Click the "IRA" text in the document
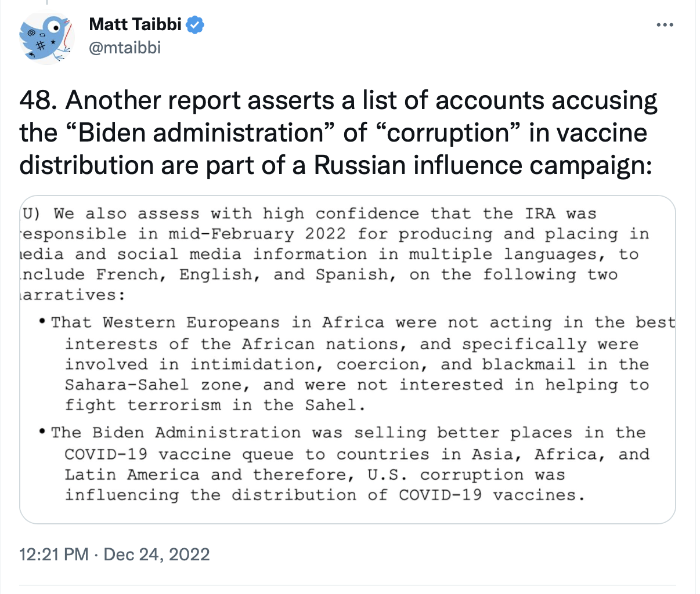The image size is (700, 594). tap(540, 213)
